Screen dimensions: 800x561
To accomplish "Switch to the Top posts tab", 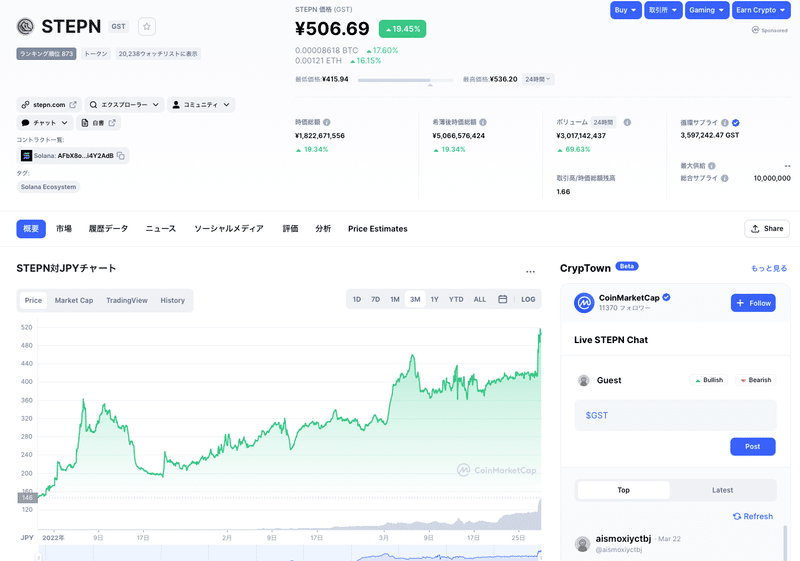I will (623, 490).
